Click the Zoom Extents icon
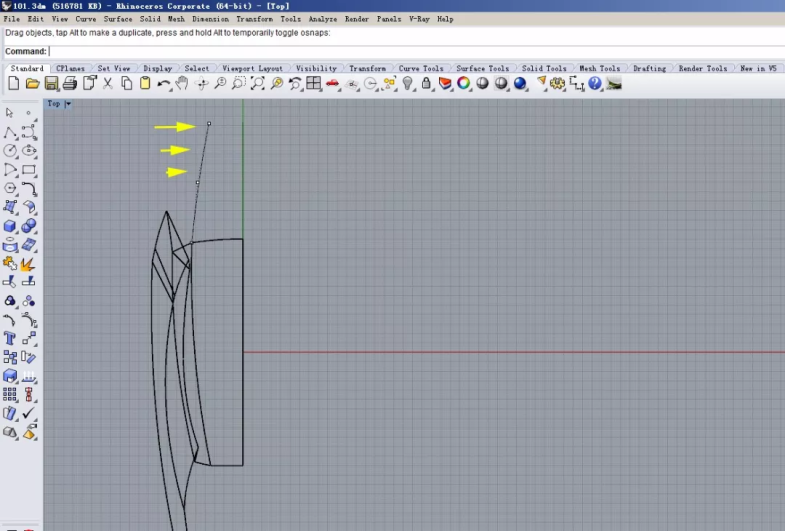785x531 pixels. click(258, 84)
